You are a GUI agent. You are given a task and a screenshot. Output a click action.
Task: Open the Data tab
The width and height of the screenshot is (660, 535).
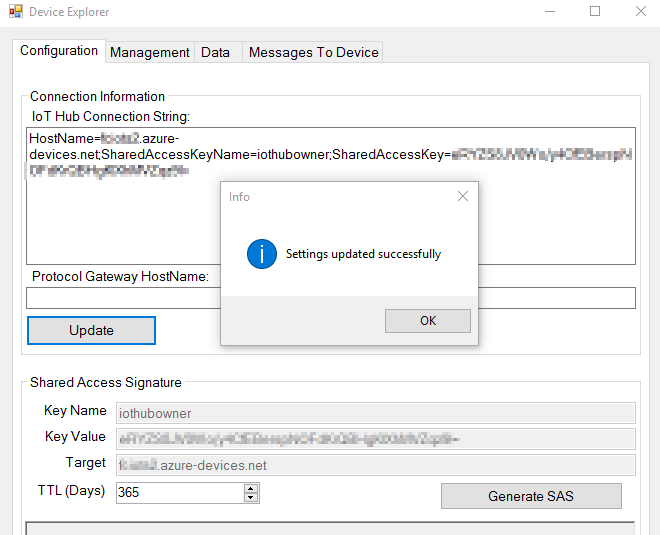pyautogui.click(x=216, y=52)
